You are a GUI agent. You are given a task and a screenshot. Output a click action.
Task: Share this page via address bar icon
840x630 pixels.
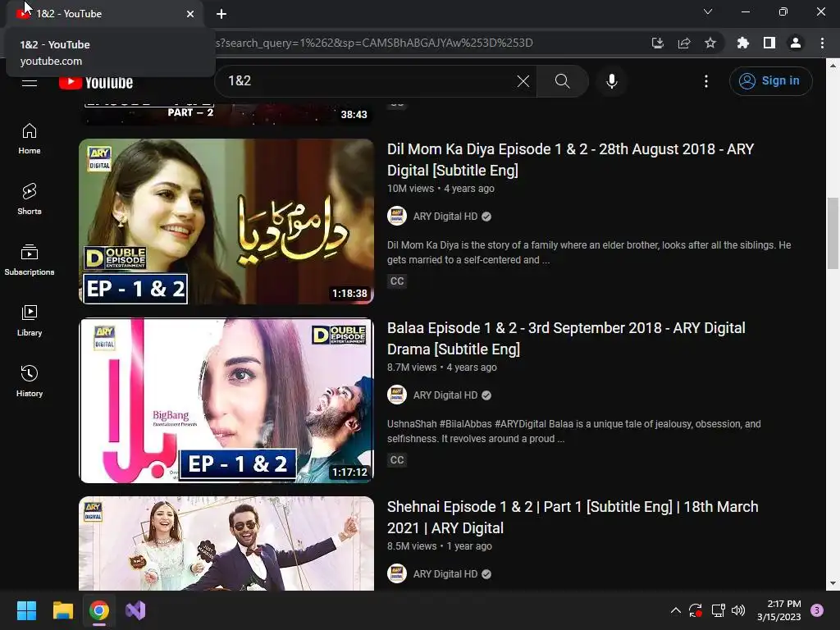[x=683, y=43]
